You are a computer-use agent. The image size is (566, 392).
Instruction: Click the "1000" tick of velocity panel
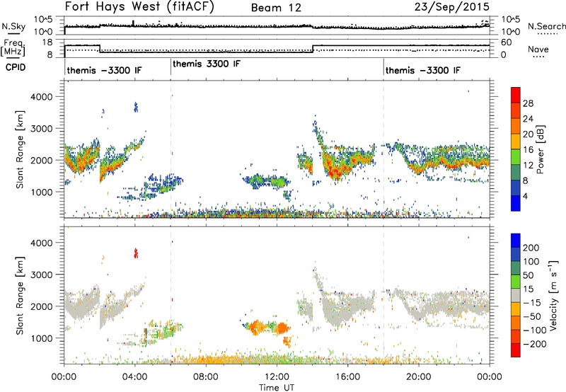pyautogui.click(x=42, y=338)
